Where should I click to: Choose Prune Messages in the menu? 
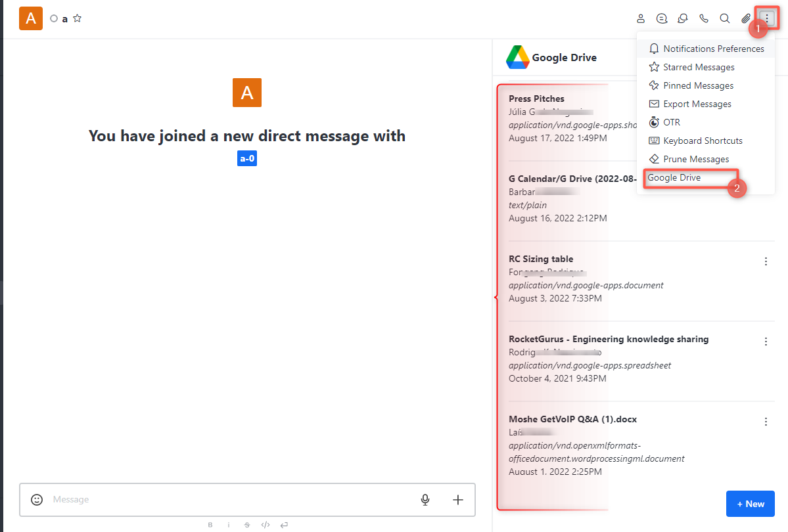coord(706,159)
